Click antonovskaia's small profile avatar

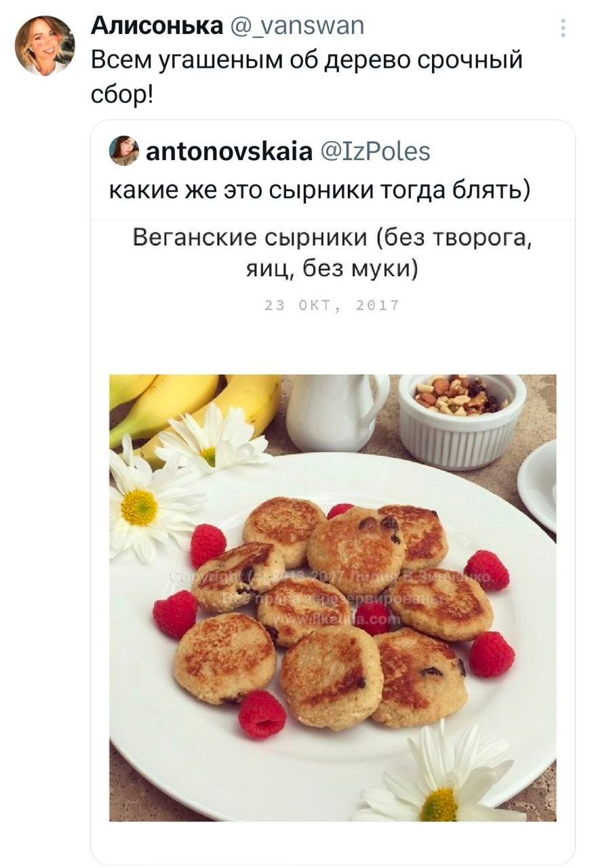(x=124, y=151)
